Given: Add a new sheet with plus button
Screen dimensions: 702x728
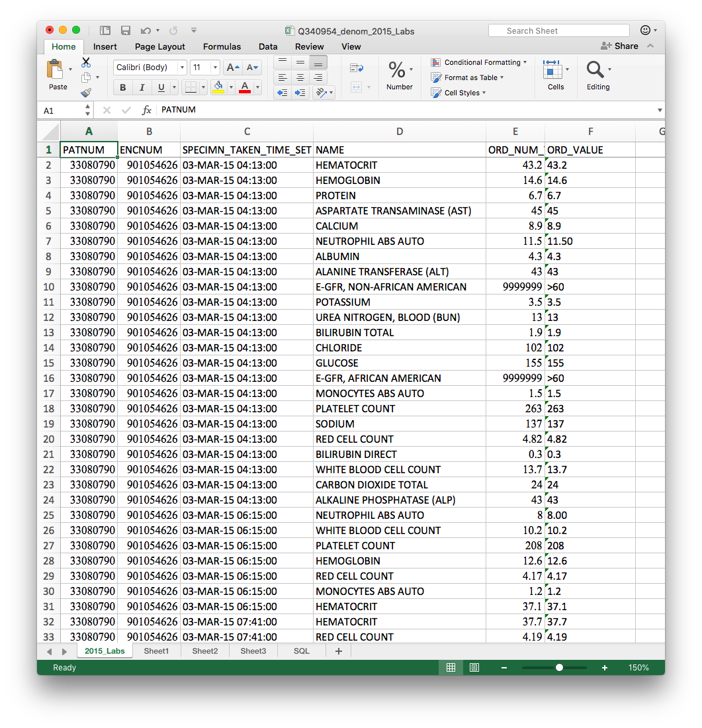Looking at the screenshot, I should 339,651.
